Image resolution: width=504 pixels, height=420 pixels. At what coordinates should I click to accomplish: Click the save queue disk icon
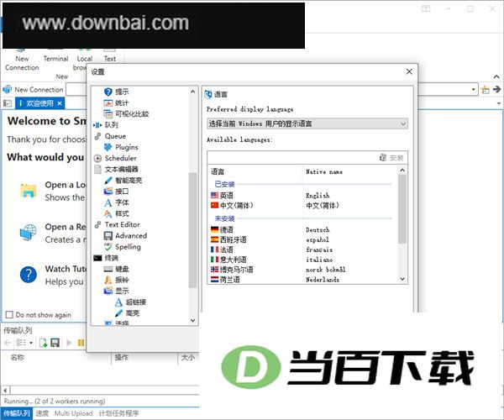tap(55, 343)
